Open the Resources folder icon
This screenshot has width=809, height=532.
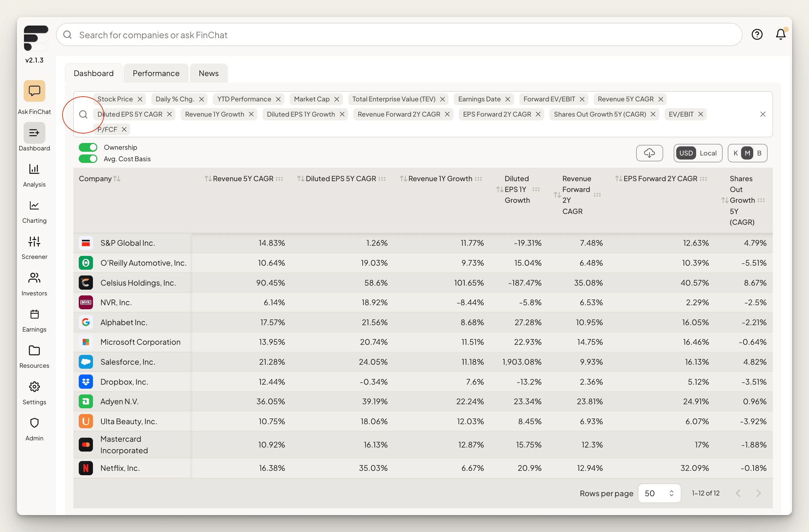click(34, 350)
